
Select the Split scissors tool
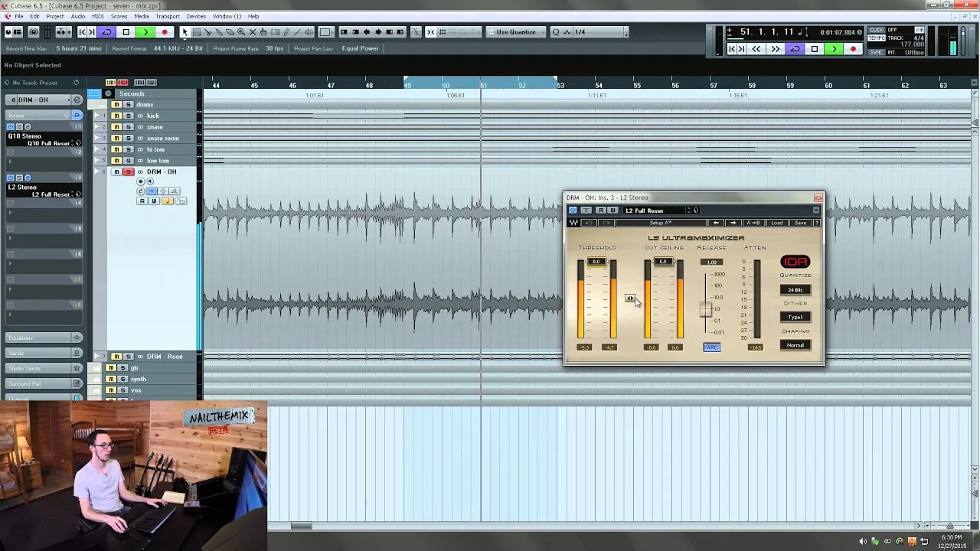207,32
